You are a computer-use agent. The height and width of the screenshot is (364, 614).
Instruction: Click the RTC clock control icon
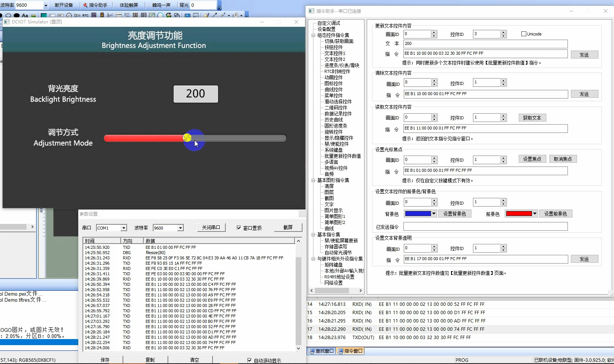click(85, 15)
